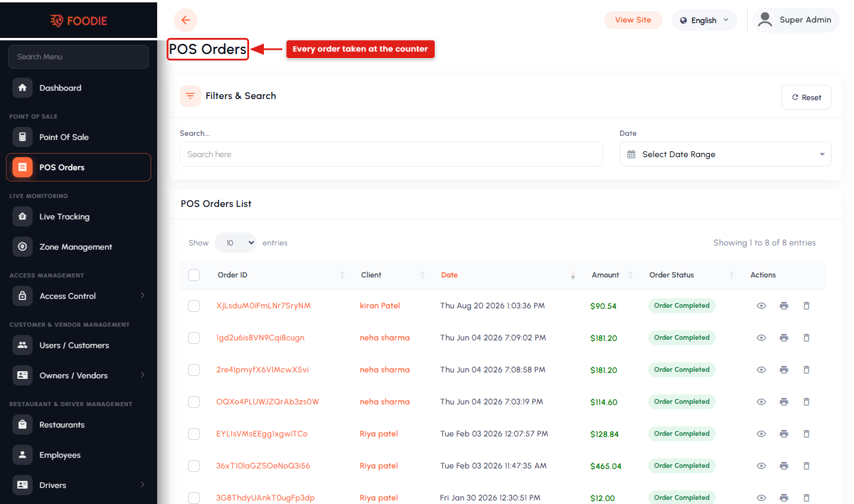Click the Super Admin profile avatar
The image size is (854, 504).
[765, 20]
